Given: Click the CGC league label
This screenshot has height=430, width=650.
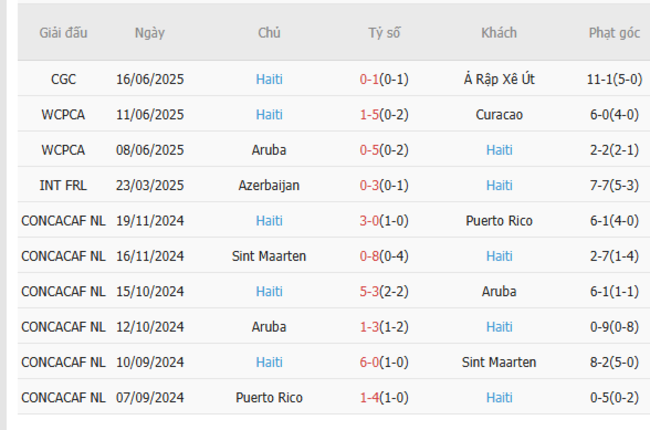Looking at the screenshot, I should point(63,79).
